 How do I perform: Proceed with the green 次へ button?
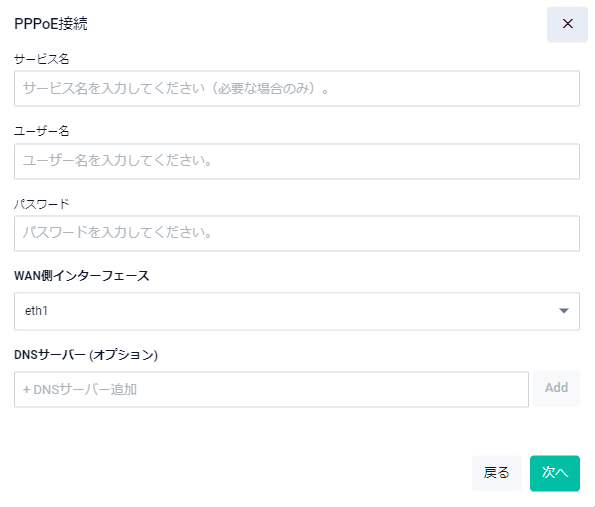click(555, 473)
